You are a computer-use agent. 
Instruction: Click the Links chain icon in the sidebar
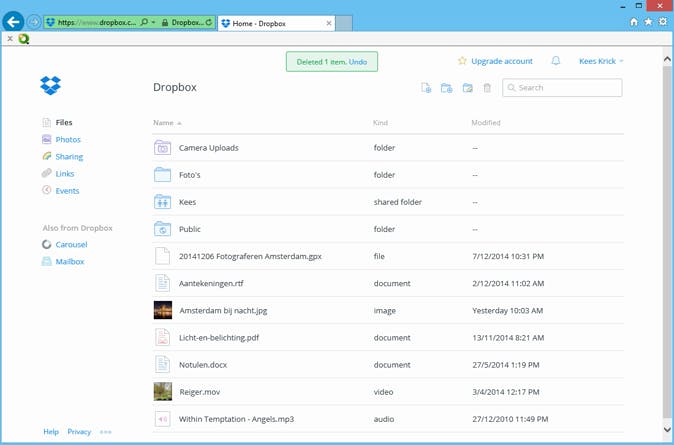pos(46,173)
